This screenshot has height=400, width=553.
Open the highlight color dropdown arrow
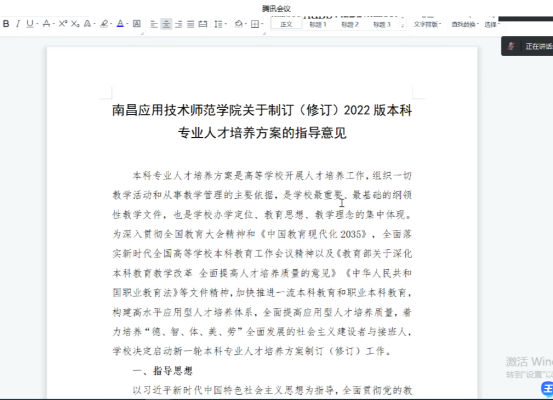click(111, 24)
